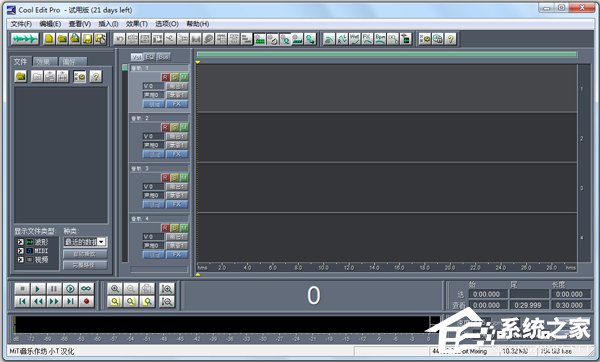Click the waveform/multitrack view switch icon
This screenshot has height=362, width=600.
click(25, 39)
